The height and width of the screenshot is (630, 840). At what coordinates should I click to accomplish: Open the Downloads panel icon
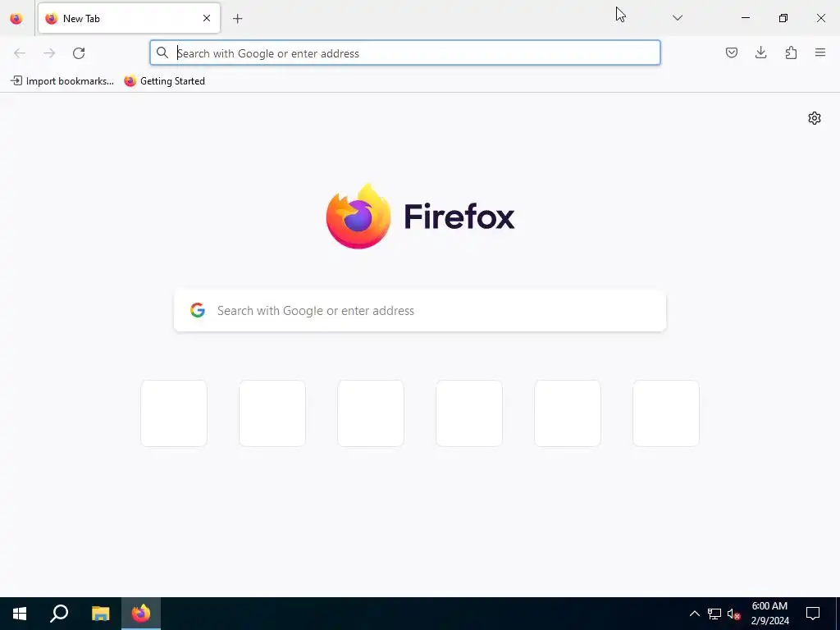pyautogui.click(x=760, y=52)
